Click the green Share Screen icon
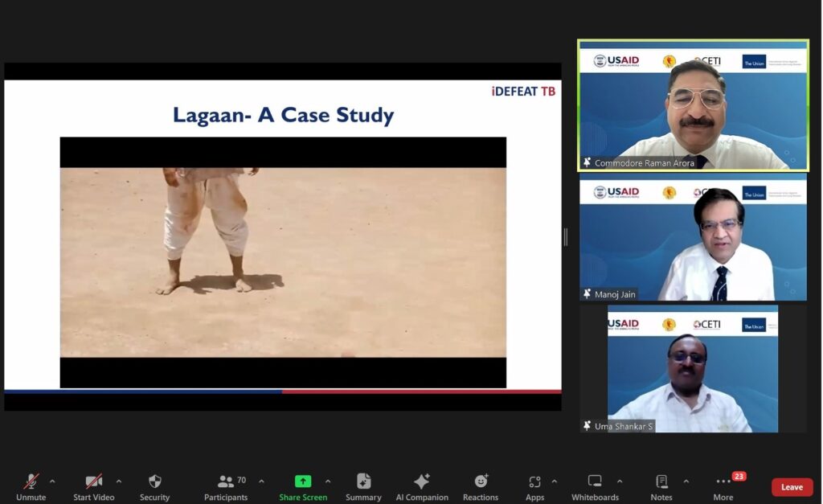This screenshot has width=823, height=504. coord(303,481)
